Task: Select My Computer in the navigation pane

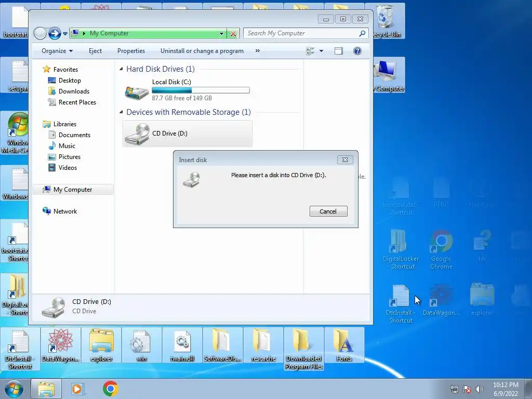Action: [x=73, y=189]
